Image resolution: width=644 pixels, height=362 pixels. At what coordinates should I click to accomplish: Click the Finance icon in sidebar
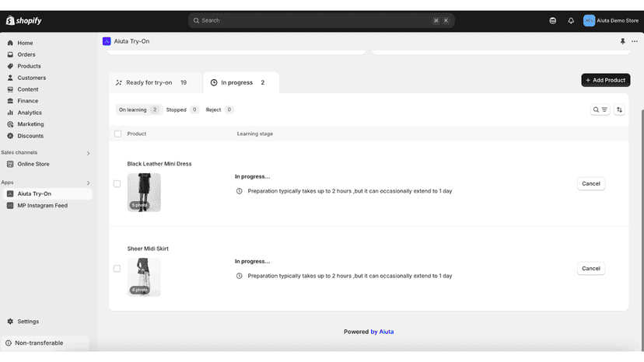click(10, 100)
